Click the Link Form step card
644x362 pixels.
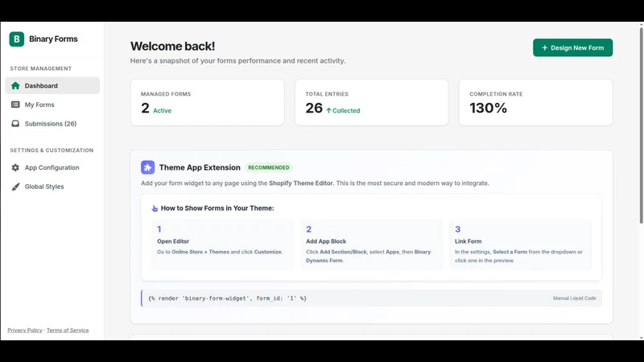[520, 245]
